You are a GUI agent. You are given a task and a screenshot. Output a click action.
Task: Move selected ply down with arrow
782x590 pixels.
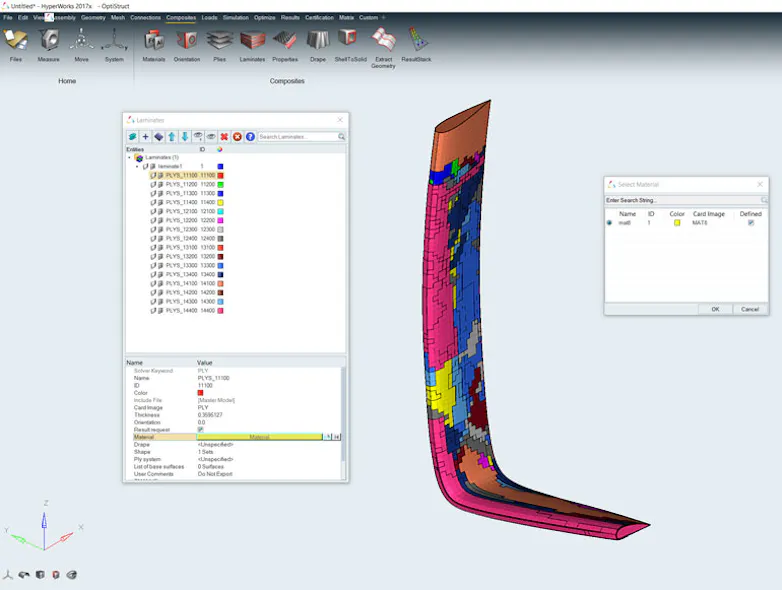185,136
